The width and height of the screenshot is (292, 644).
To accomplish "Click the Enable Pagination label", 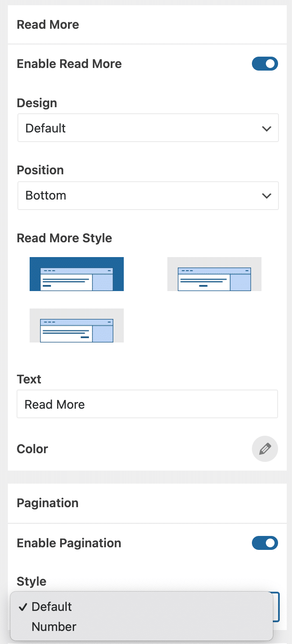I will pyautogui.click(x=69, y=543).
